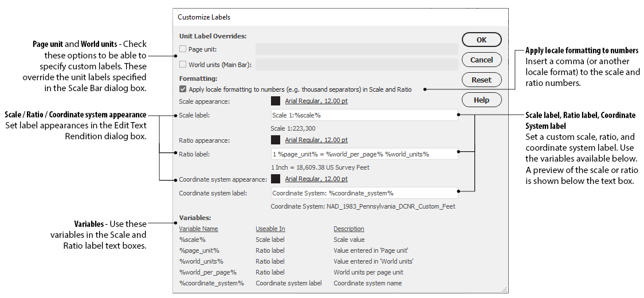Click the OK button
The height and width of the screenshot is (298, 644).
(x=481, y=40)
